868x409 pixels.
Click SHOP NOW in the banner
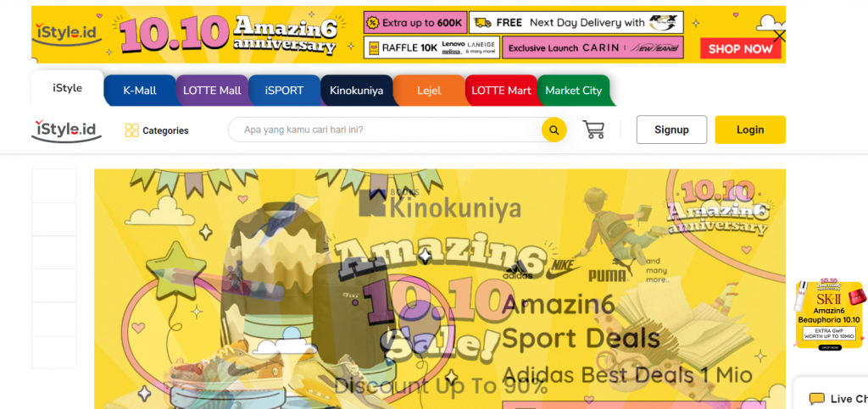tap(740, 48)
